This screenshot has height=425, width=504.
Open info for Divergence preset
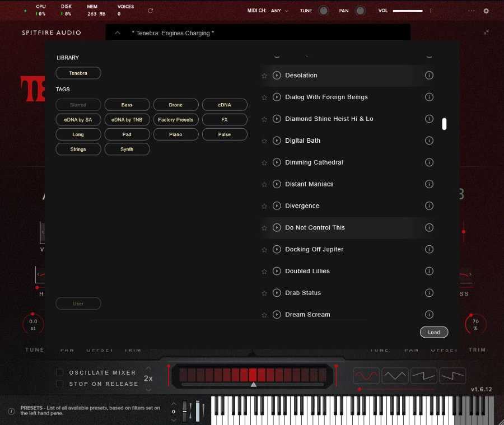(429, 206)
